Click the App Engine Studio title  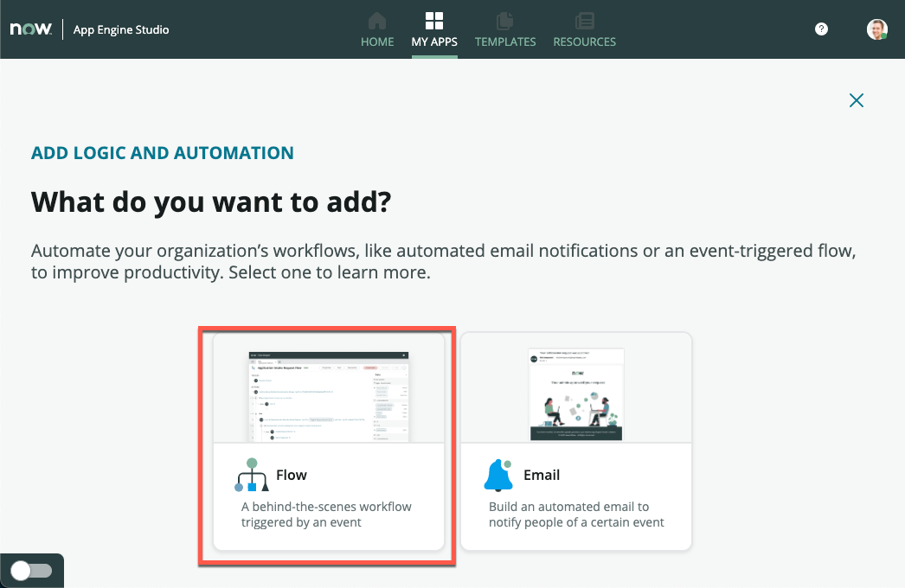[121, 29]
